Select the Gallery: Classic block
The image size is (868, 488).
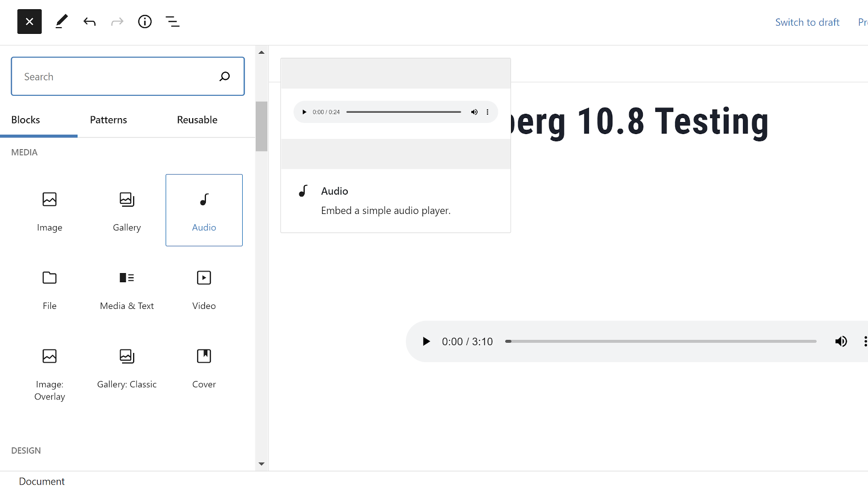point(126,368)
